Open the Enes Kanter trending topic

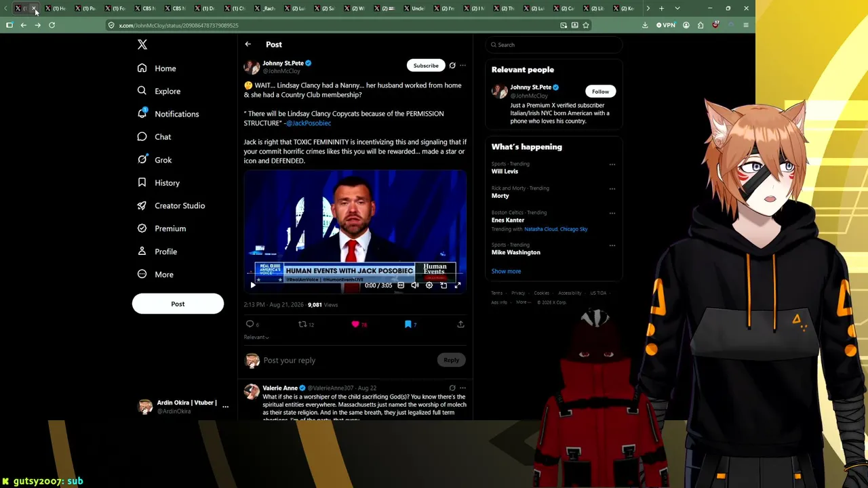coord(508,220)
